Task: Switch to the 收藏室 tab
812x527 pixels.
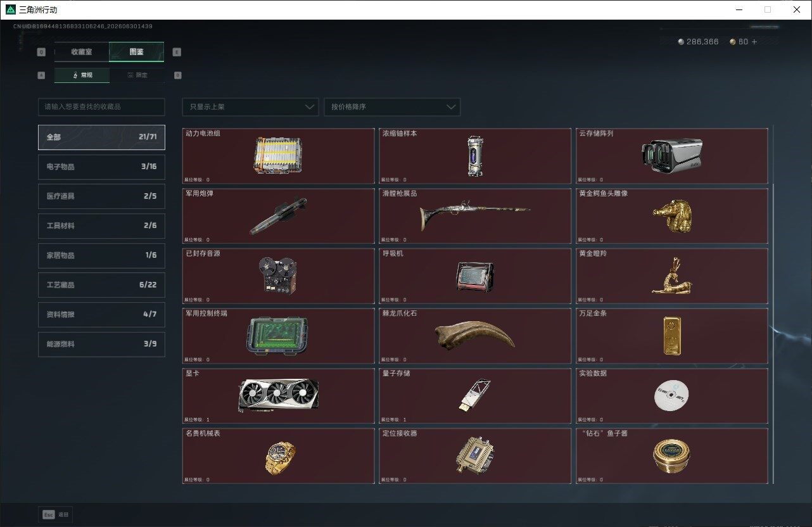Action: point(82,52)
